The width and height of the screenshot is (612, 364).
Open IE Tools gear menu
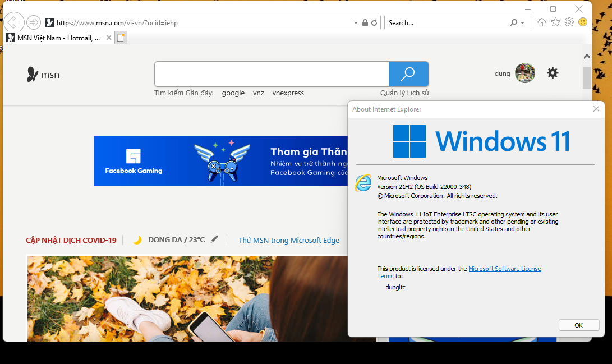tap(569, 22)
